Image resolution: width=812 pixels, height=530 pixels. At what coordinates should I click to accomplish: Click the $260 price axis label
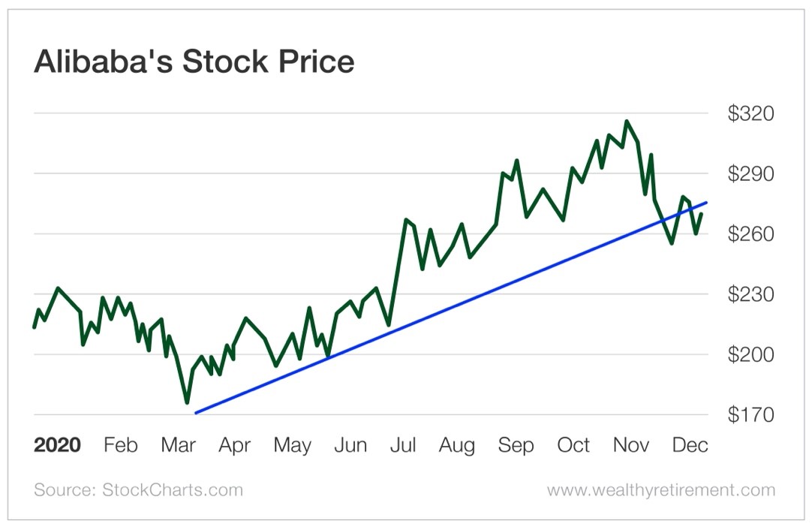(750, 234)
